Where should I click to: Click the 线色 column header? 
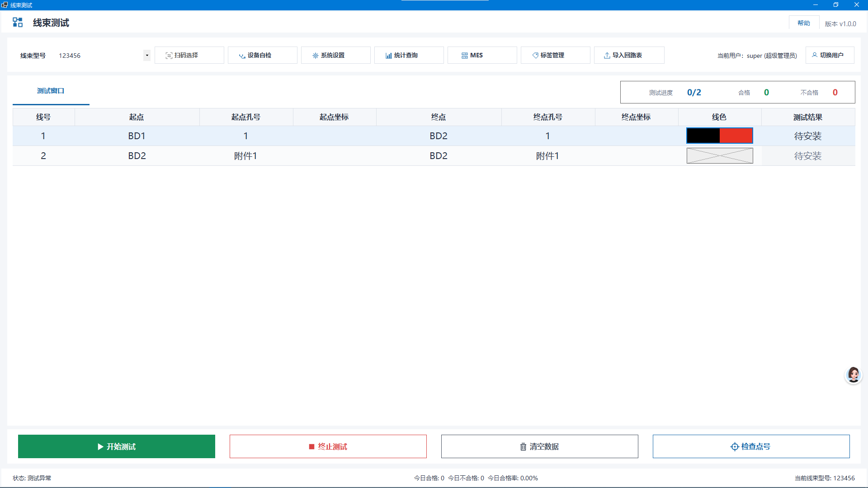point(719,117)
